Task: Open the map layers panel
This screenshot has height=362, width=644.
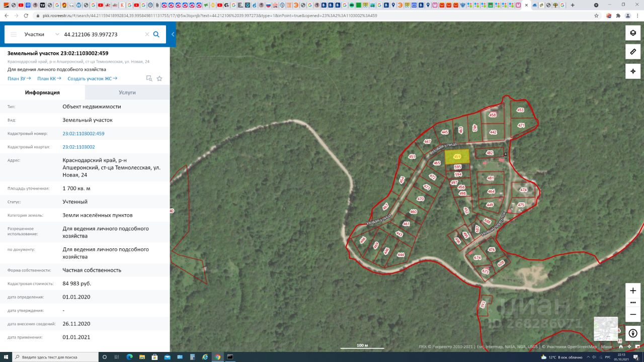Action: tap(633, 33)
